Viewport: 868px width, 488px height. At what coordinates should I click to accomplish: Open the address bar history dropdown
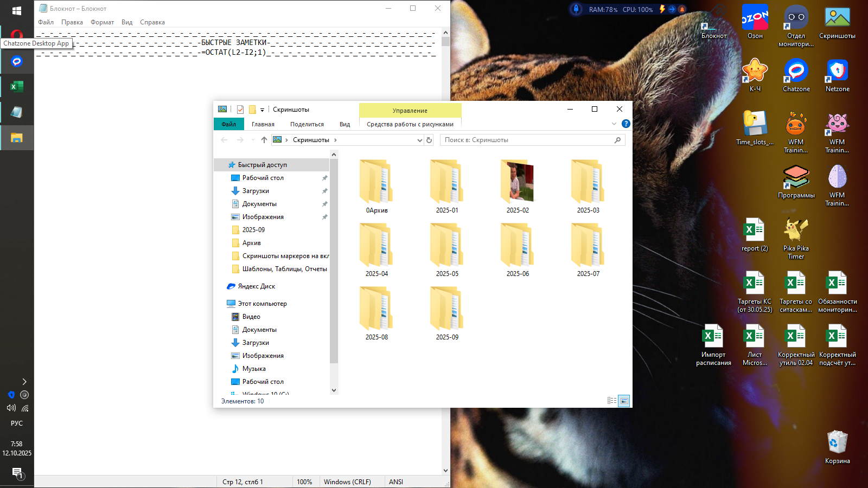point(419,140)
